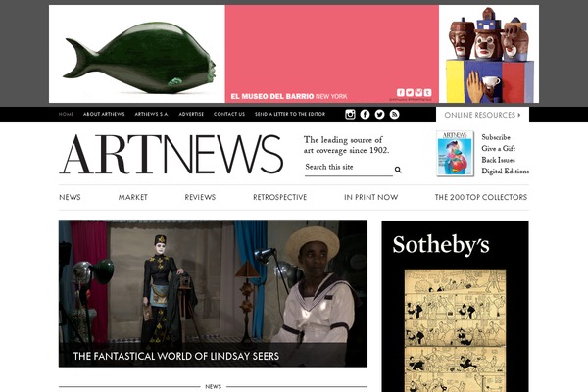This screenshot has width=588, height=392.
Task: Open Contact Us page
Action: pos(229,114)
